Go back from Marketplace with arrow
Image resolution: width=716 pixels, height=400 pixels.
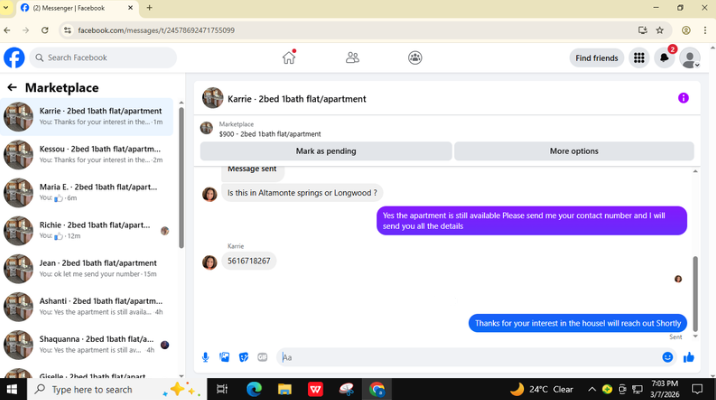pos(12,87)
